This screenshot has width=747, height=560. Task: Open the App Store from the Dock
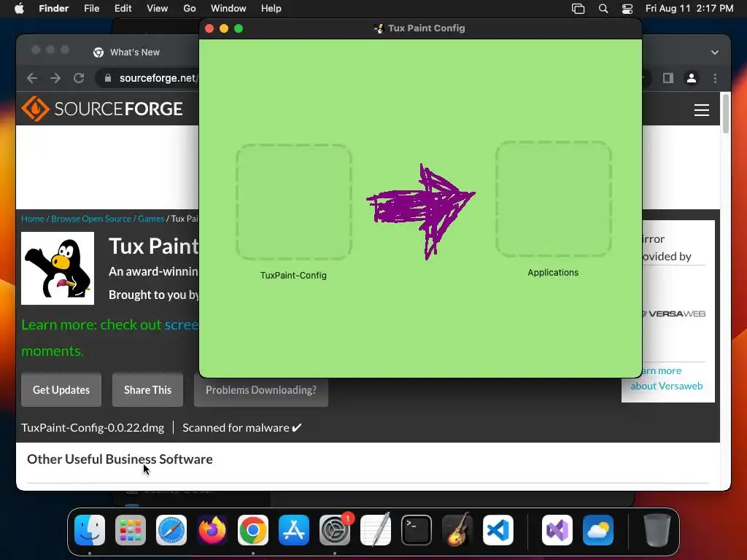[294, 530]
